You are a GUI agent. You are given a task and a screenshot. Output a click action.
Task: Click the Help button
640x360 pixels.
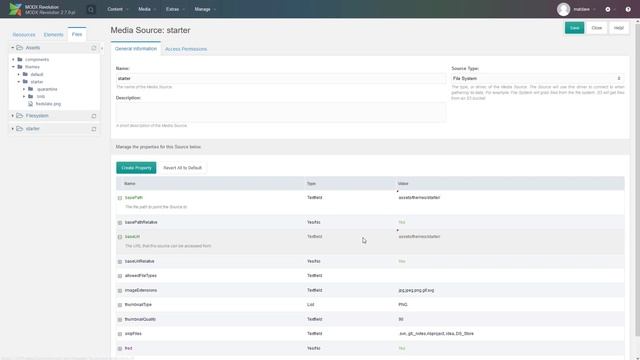pos(619,28)
